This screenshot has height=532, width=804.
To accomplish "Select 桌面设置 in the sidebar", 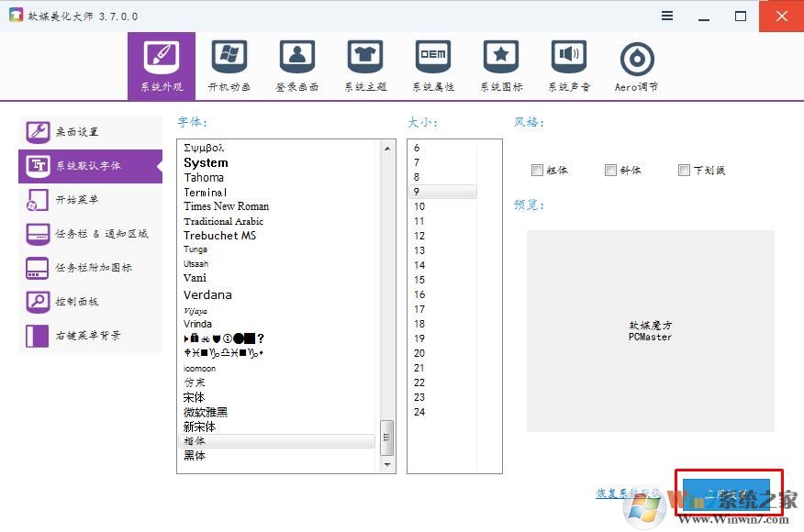I will [90, 132].
